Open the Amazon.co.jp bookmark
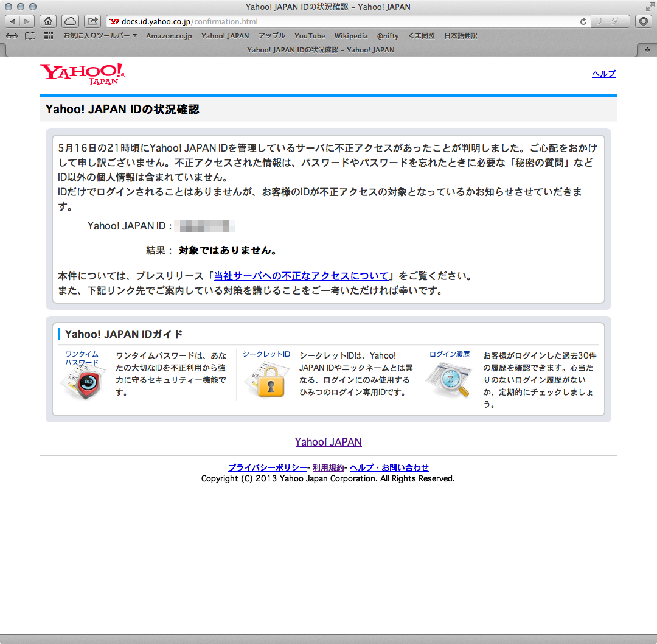This screenshot has height=644, width=657. tap(169, 36)
